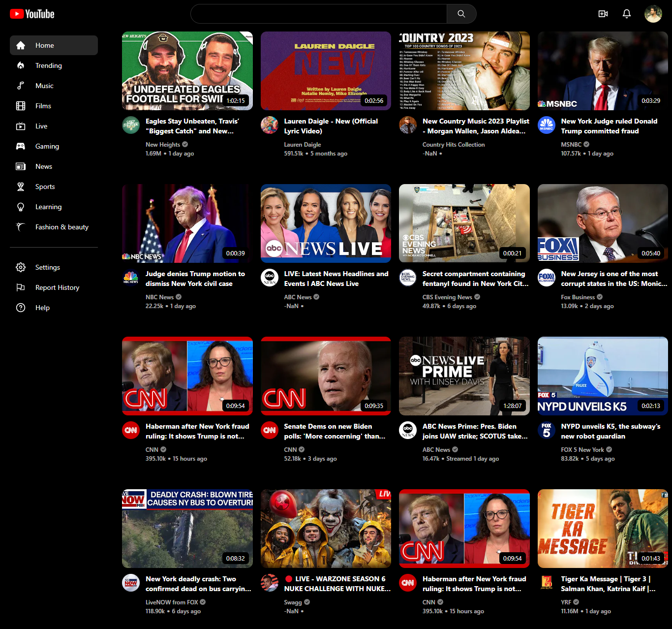
Task: Play the Undefeated Eagles football thumbnail
Action: 187,71
